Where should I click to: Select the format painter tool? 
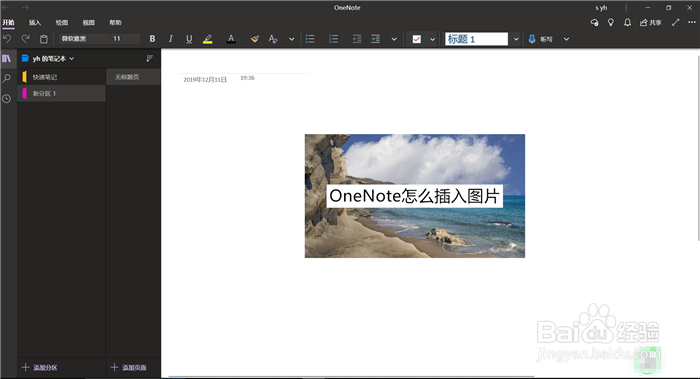tap(254, 39)
